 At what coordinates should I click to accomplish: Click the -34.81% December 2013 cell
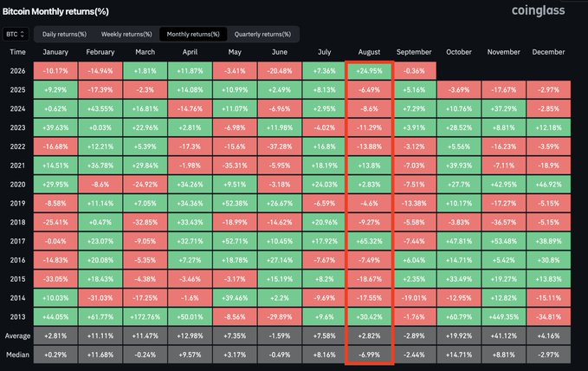548,317
